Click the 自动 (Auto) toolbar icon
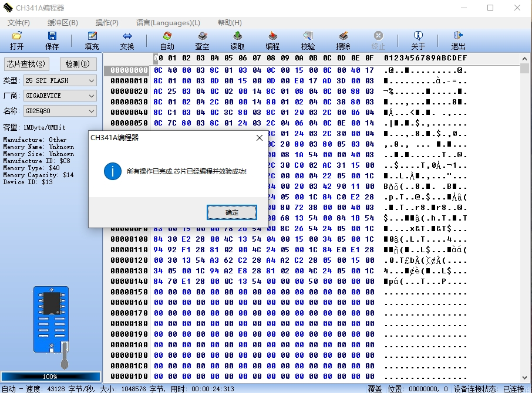Image resolution: width=532 pixels, height=393 pixels. pos(167,40)
